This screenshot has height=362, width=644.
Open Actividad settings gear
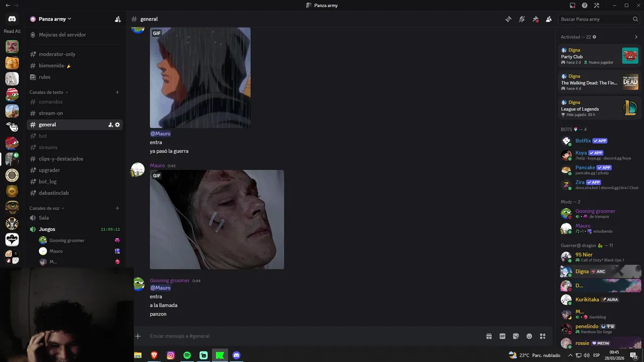594,37
